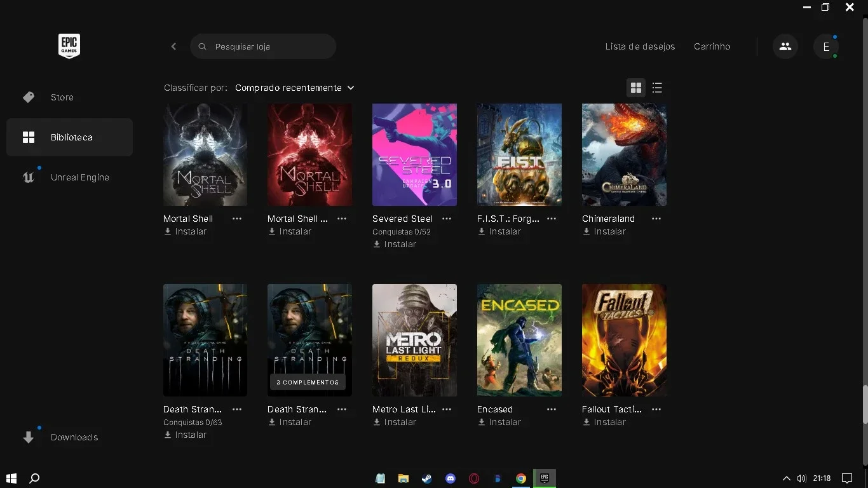Open the red Mortal Shell cover thumbnail

click(x=309, y=154)
